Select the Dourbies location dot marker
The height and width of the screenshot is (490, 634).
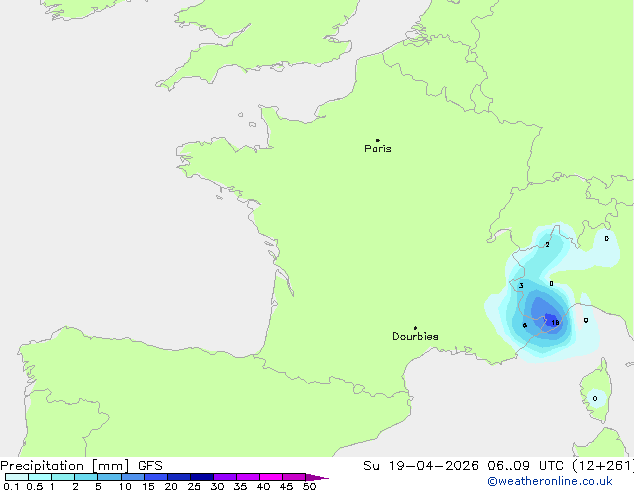[415, 328]
